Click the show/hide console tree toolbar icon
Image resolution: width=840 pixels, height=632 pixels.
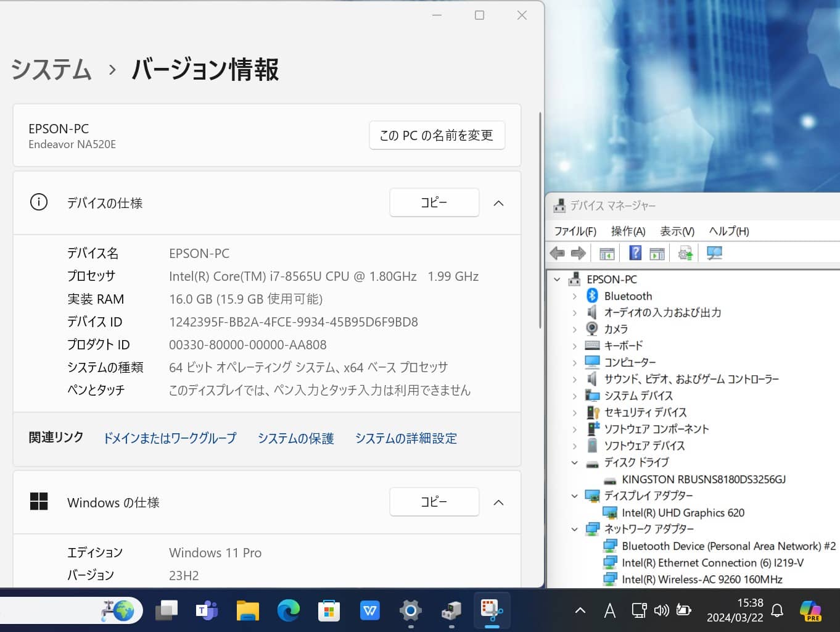coord(607,253)
